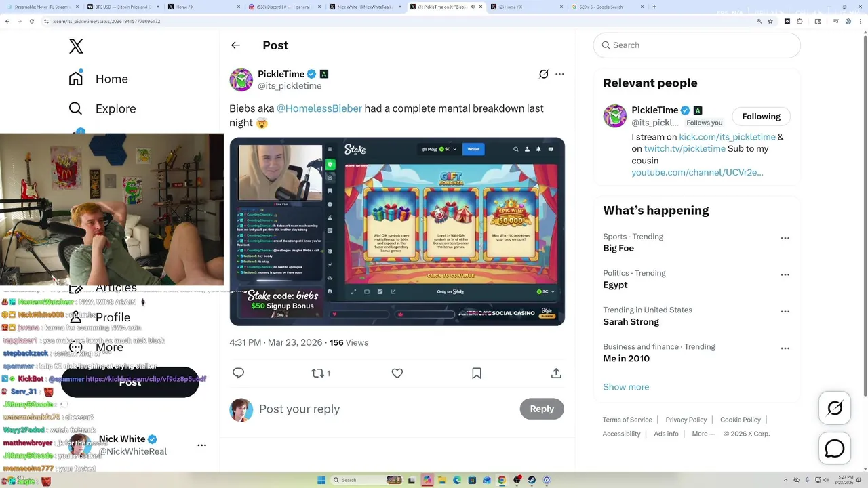Click the affiliate badge next to PickleTime's name

pyautogui.click(x=324, y=74)
